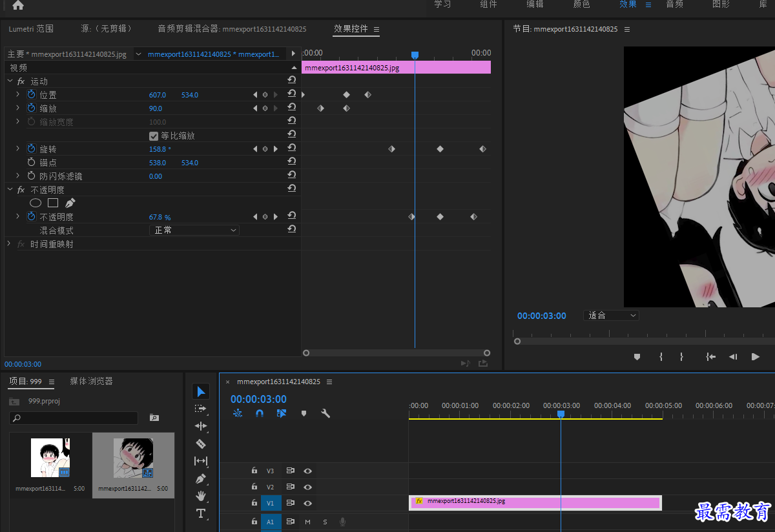
Task: Reset the 位置 parameter
Action: click(292, 94)
